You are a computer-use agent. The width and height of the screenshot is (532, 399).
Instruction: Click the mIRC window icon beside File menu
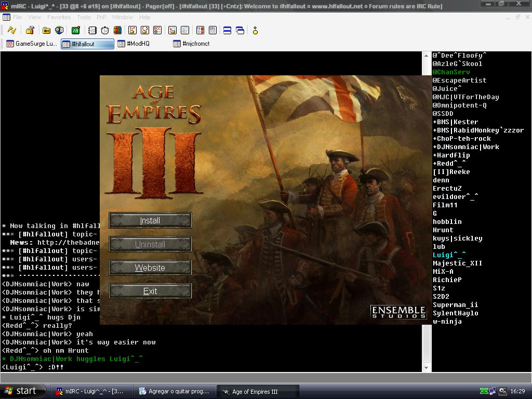tap(6, 17)
